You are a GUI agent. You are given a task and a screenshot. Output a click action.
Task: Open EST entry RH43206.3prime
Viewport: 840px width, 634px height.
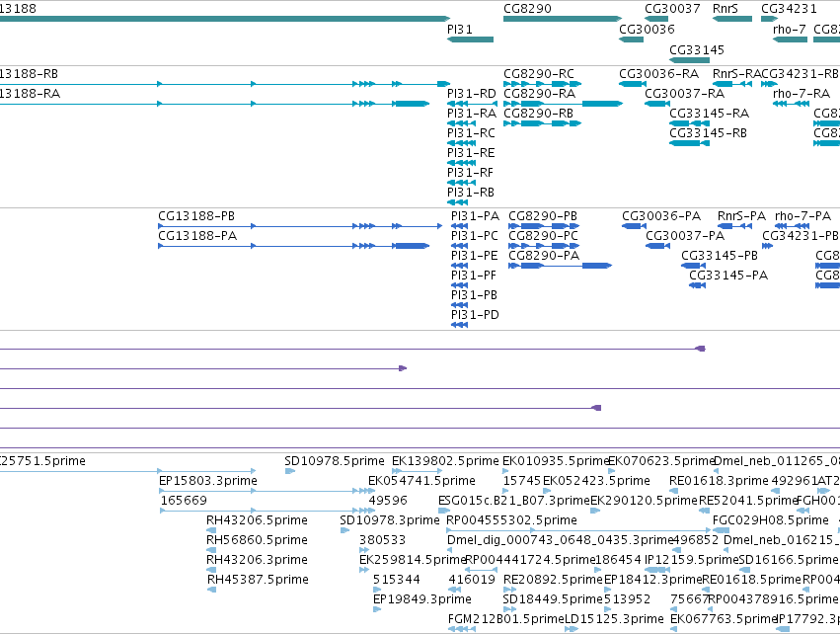pos(257,560)
